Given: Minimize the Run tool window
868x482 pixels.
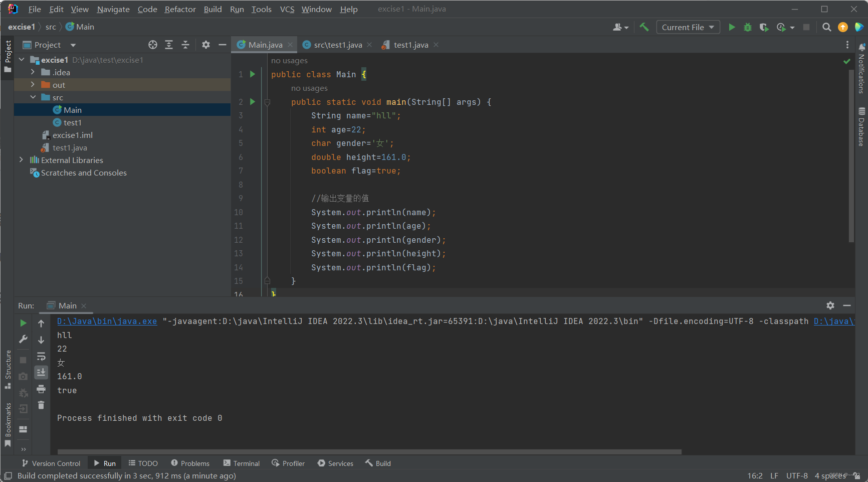Looking at the screenshot, I should [x=847, y=305].
